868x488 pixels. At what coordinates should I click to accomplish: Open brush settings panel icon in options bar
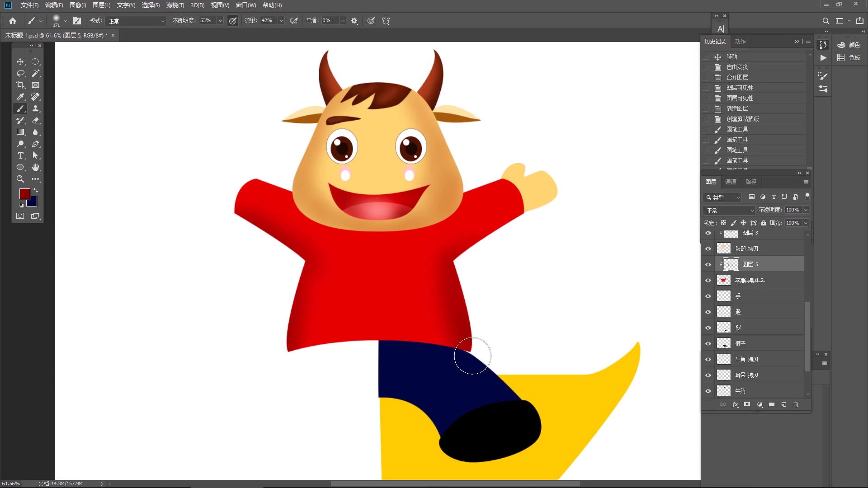(77, 21)
